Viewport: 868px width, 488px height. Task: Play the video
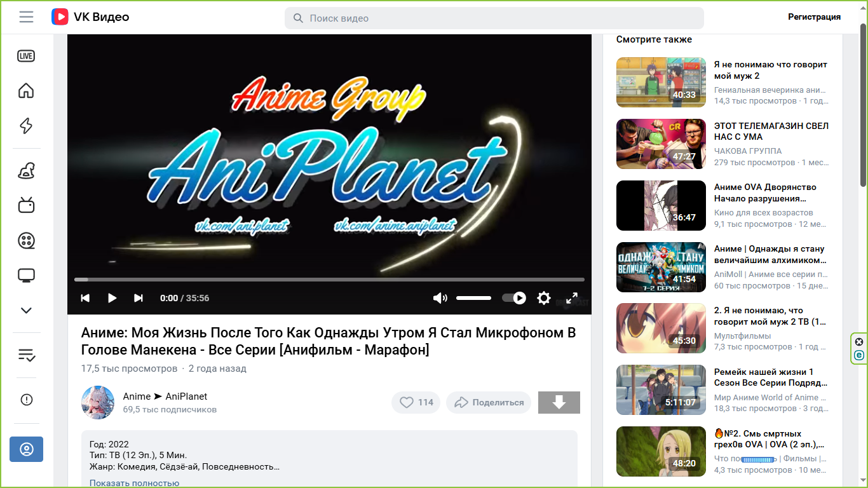(x=112, y=298)
